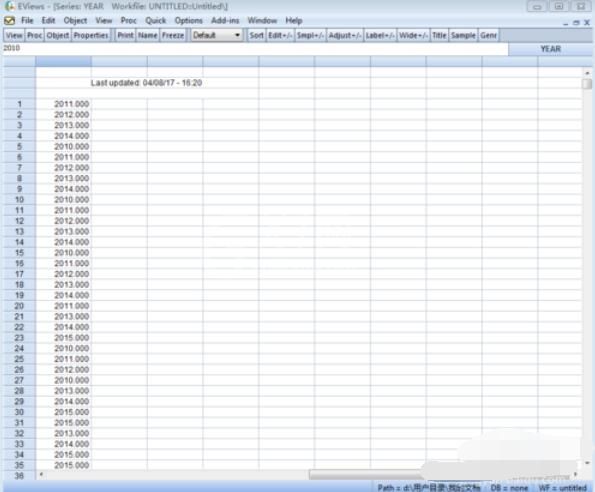Screen dimensions: 595x492
Task: Open the File menu
Action: click(27, 20)
